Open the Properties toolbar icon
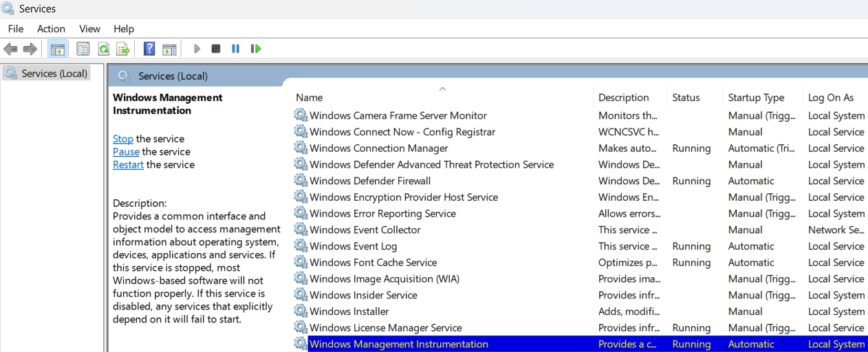The height and width of the screenshot is (352, 868). (83, 49)
